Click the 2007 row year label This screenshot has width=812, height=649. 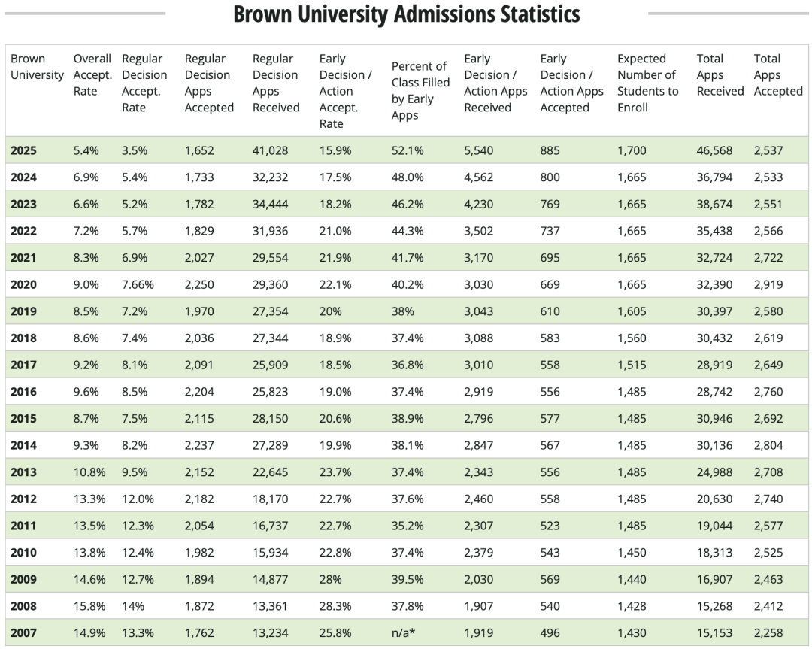(23, 633)
